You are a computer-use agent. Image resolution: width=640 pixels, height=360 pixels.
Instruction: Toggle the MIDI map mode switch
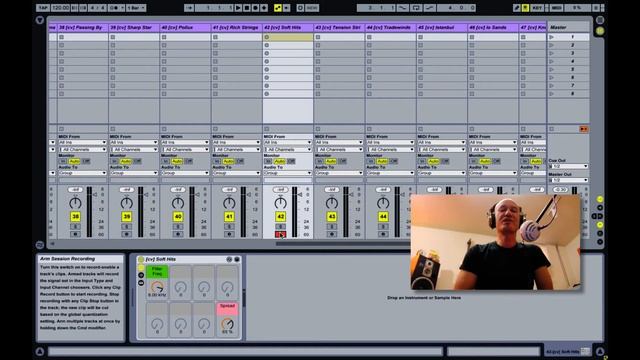click(x=556, y=8)
